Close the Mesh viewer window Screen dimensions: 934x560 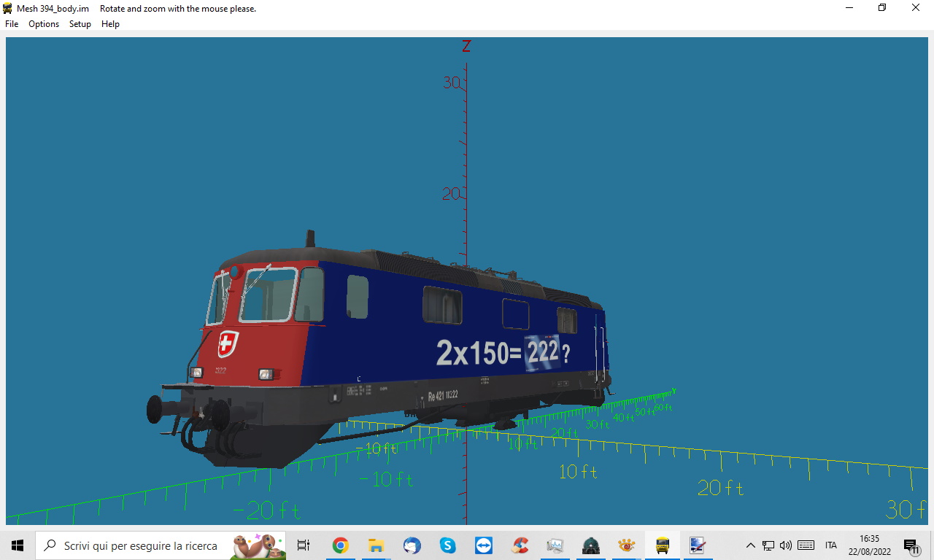(916, 8)
